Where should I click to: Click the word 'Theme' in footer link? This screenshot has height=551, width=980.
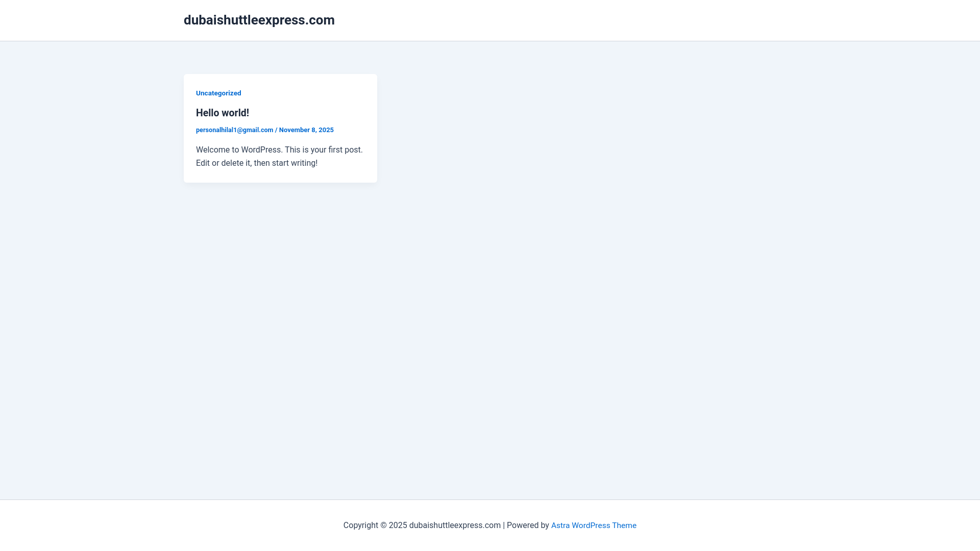624,525
